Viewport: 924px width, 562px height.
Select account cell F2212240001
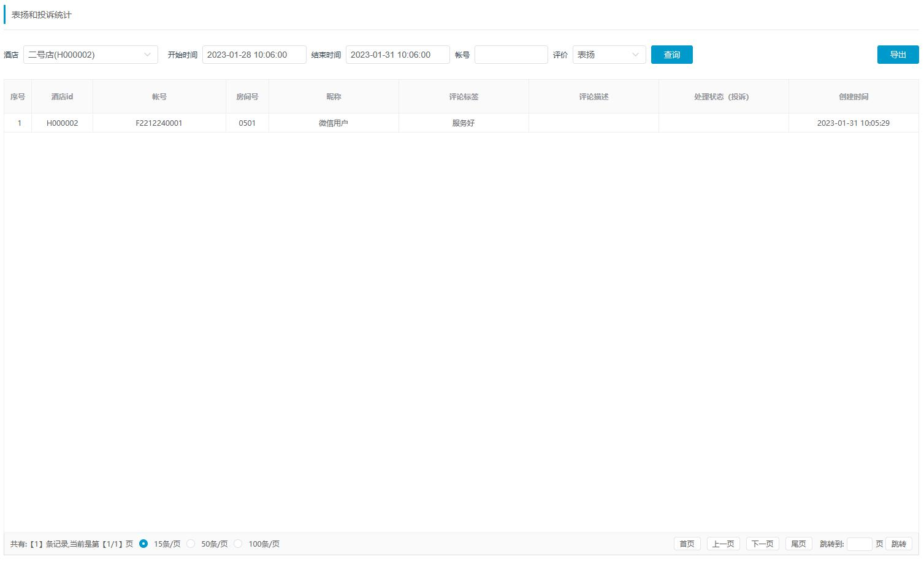tap(159, 123)
